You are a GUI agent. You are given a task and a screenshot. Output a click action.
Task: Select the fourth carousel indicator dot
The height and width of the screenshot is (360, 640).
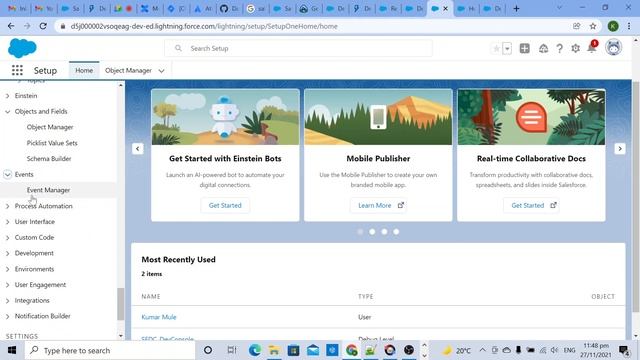click(x=396, y=232)
